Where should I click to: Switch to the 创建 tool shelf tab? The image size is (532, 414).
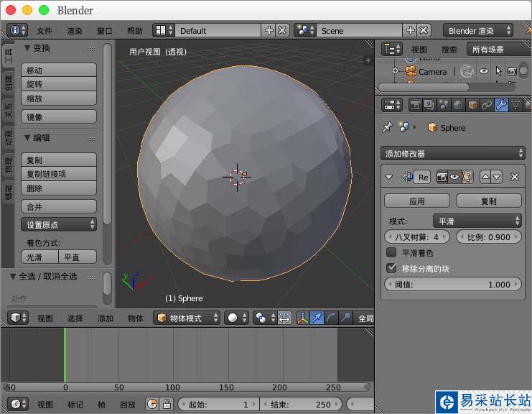[8, 83]
